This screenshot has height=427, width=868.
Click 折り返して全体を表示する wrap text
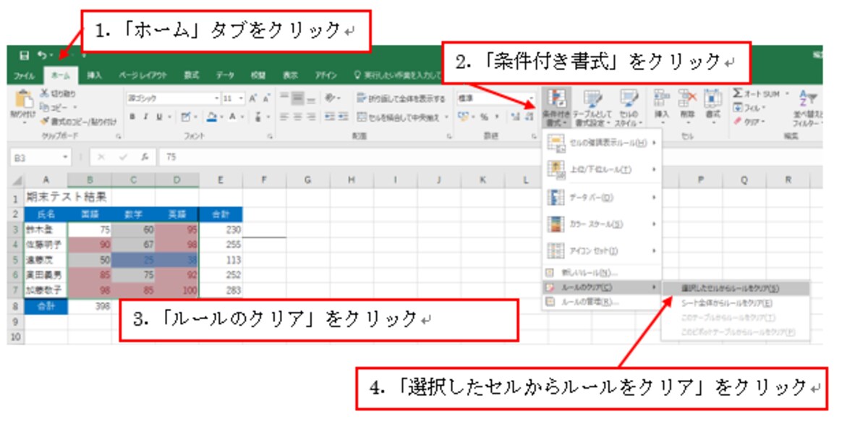pyautogui.click(x=402, y=98)
